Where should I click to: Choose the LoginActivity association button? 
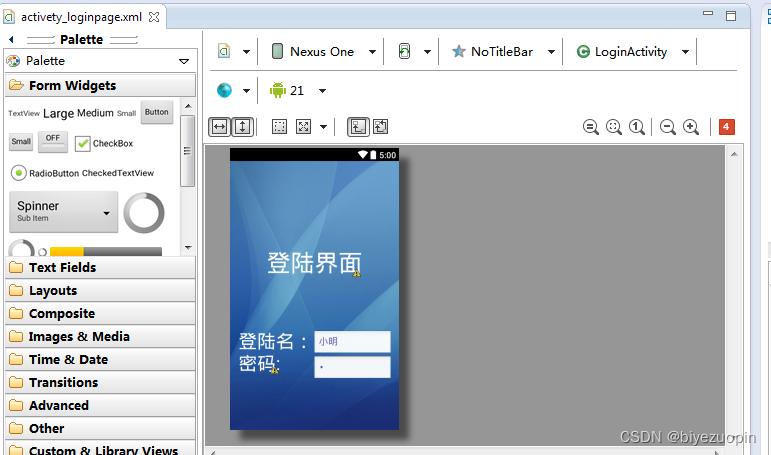pyautogui.click(x=622, y=51)
